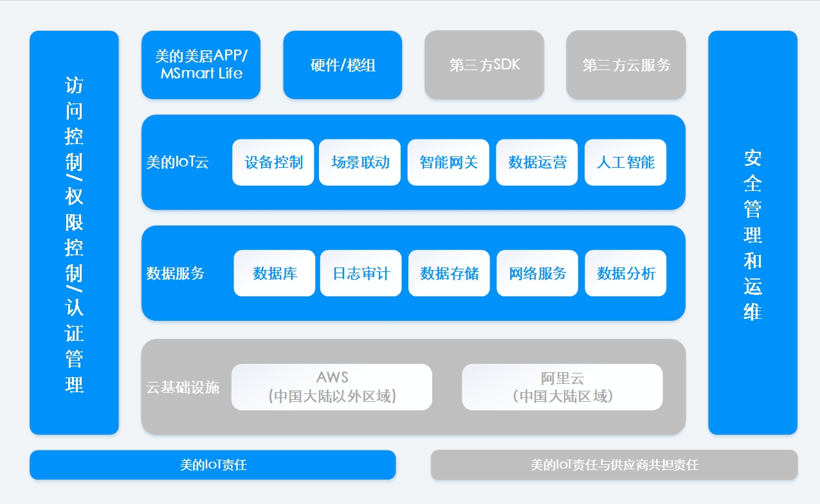Select the 场景联动 tile
This screenshot has height=504, width=820.
[x=360, y=162]
